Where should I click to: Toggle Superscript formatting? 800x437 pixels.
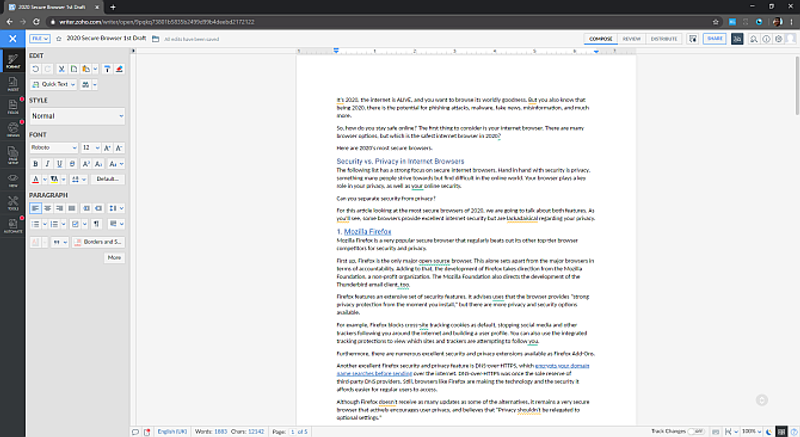86,164
